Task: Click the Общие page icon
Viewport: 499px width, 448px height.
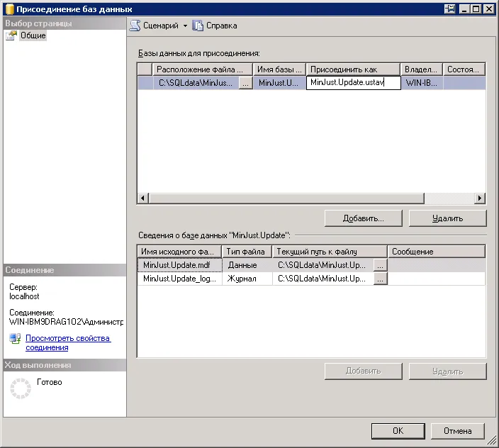Action: pos(11,35)
